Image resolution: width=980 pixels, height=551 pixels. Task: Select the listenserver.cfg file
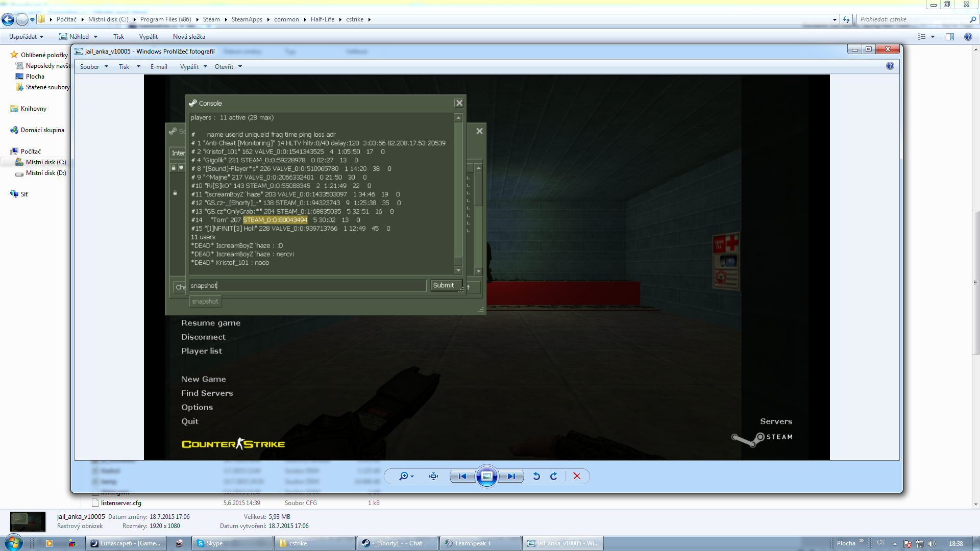pyautogui.click(x=121, y=503)
